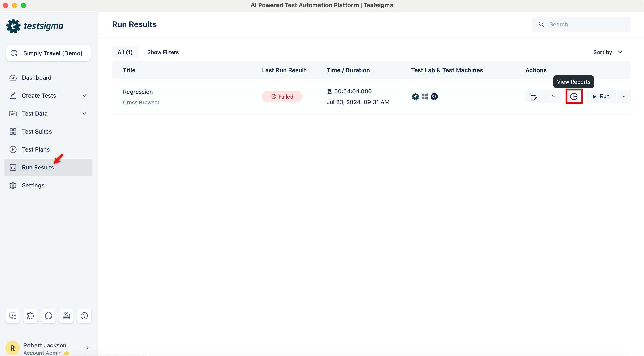Viewport: 644px width, 356px height.
Task: Click the Settings gear icon
Action: click(13, 185)
